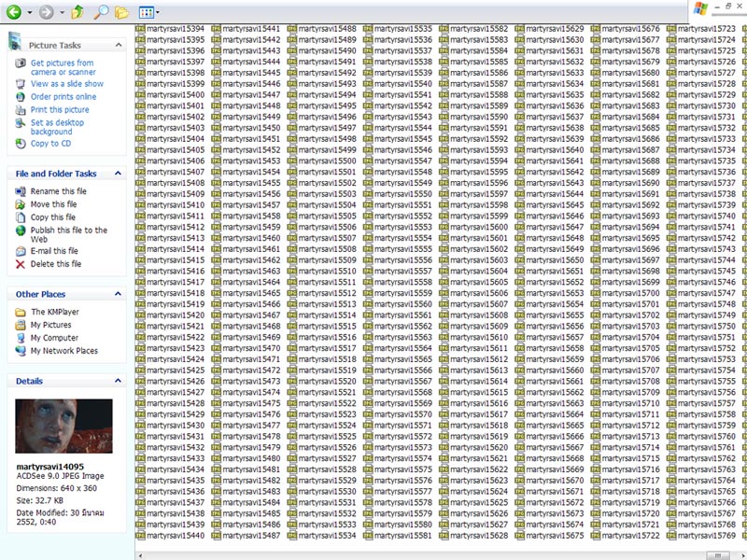Click the preview thumbnail in Details
This screenshot has height=560, width=747.
[x=63, y=426]
